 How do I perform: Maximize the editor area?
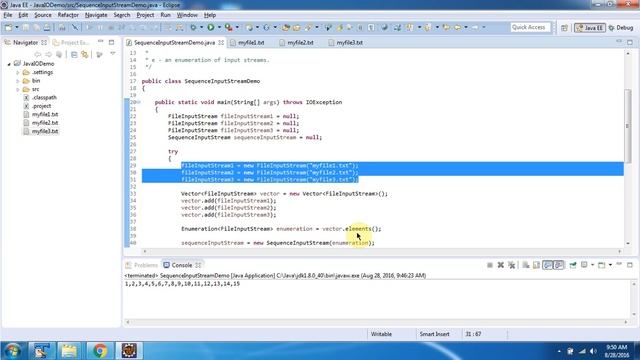click(x=630, y=42)
